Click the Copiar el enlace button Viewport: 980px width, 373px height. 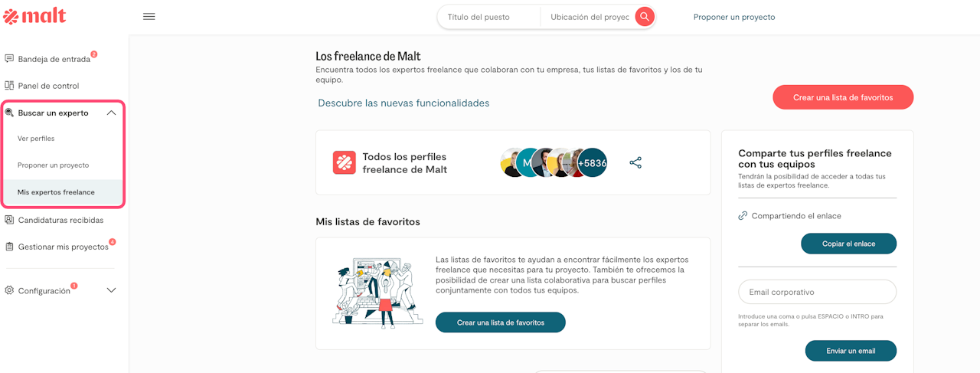(848, 244)
